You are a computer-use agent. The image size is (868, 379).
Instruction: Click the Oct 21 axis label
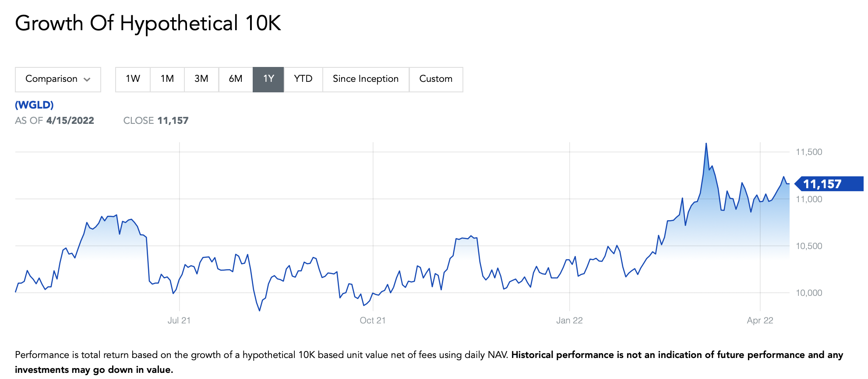click(372, 320)
